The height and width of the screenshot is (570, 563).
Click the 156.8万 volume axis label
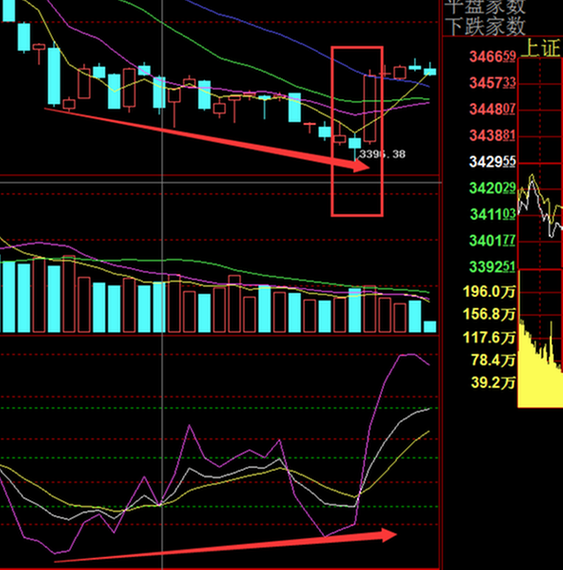click(x=489, y=314)
